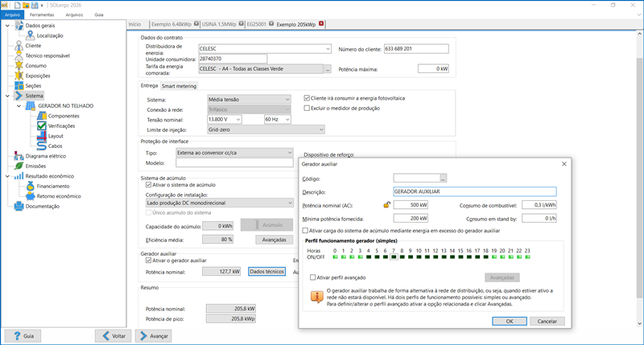Open the Ferramentas menu tab
This screenshot has height=345, width=644.
43,14
